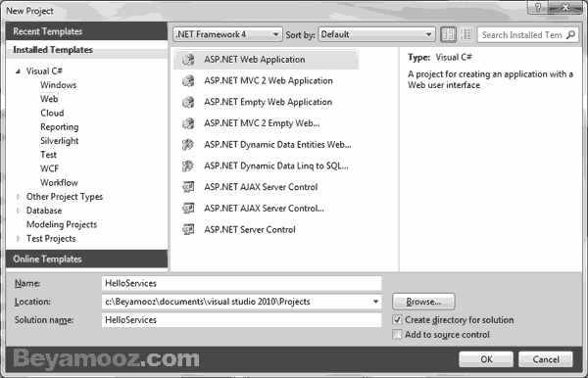The height and width of the screenshot is (378, 588).
Task: Click the Dynamic Data Entities Web icon
Action: (188, 145)
